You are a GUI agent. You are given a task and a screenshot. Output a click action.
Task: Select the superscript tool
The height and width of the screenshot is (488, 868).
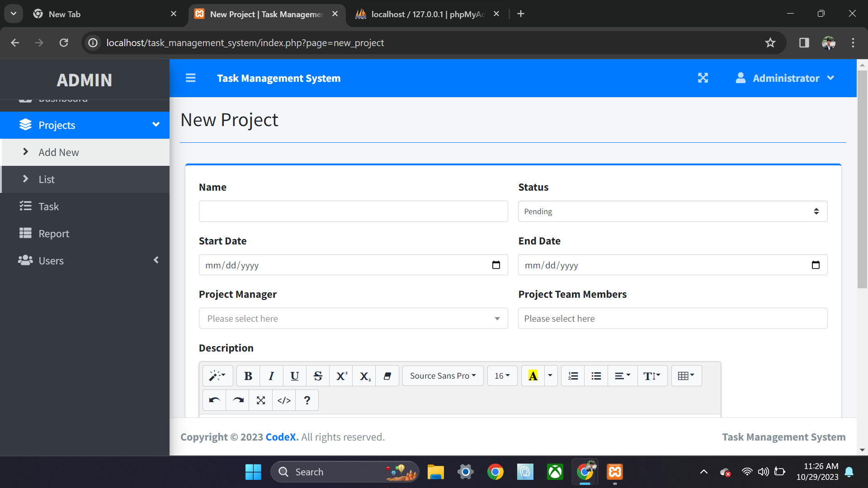[x=341, y=375]
